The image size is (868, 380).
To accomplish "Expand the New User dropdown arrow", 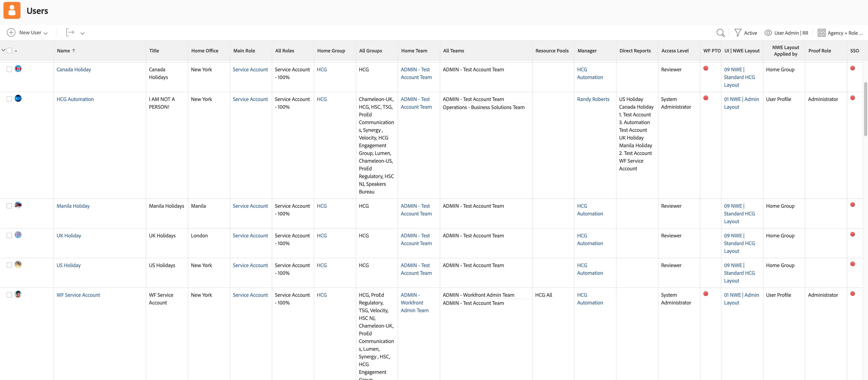I will 46,33.
